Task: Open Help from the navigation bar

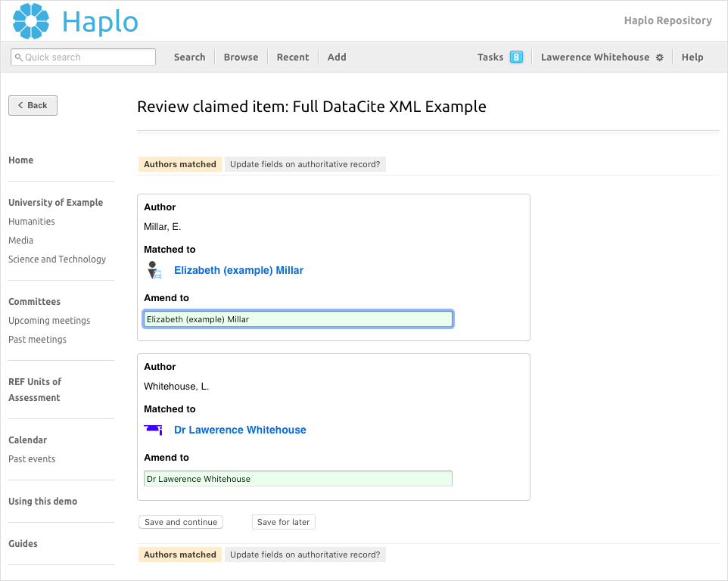Action: pos(692,57)
